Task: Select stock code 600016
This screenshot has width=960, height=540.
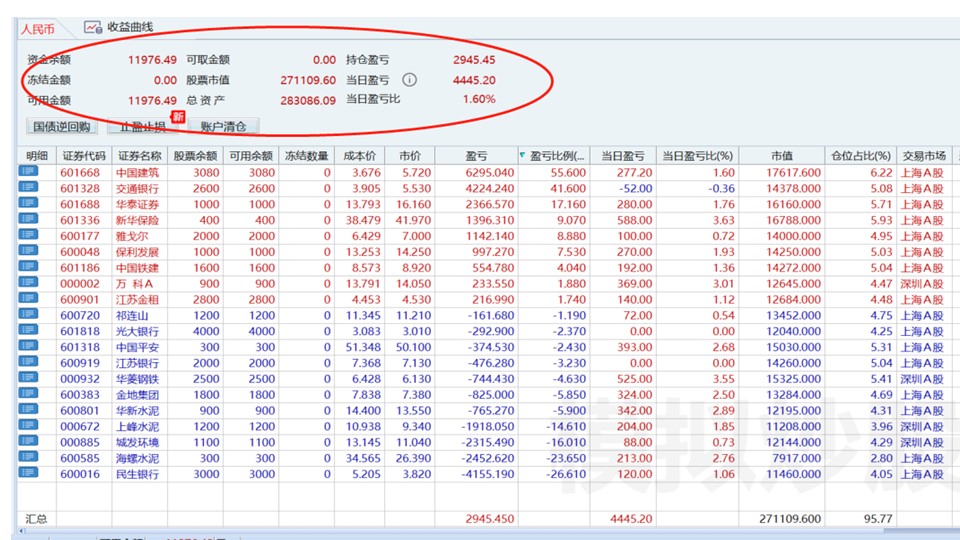Action: (x=80, y=474)
